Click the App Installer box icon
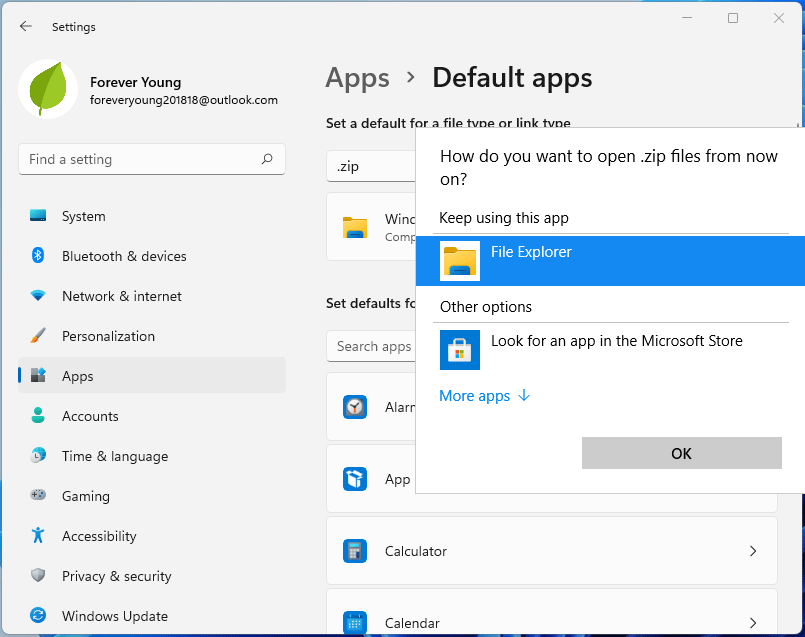The width and height of the screenshot is (805, 637). point(355,479)
